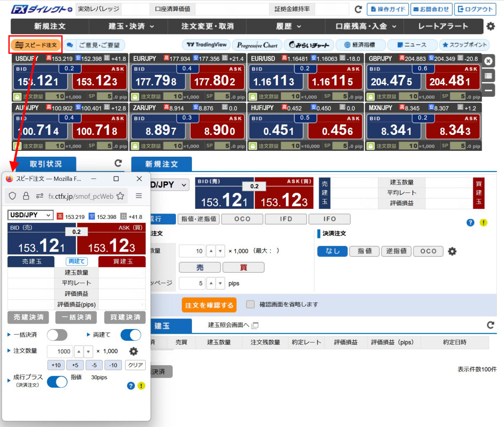Screen dimensions: 504x427
Task: Refresh the positions list with reload icon
Action: click(490, 325)
